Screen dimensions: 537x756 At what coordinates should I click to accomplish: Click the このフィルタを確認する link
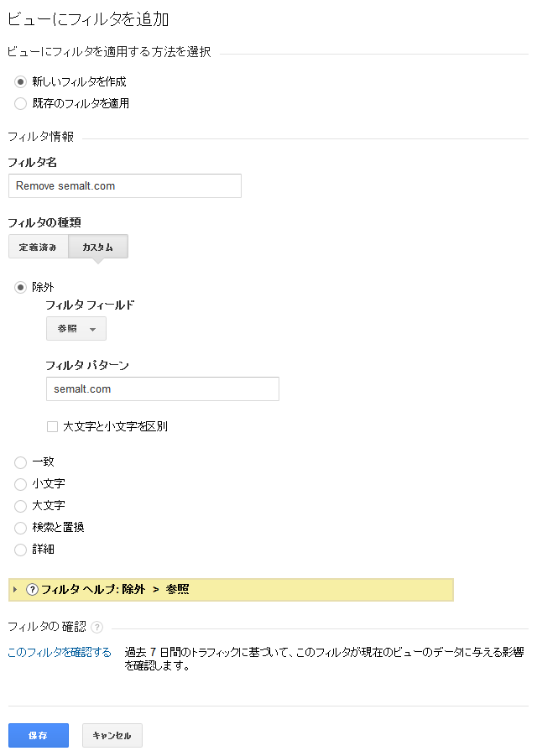[x=60, y=652]
